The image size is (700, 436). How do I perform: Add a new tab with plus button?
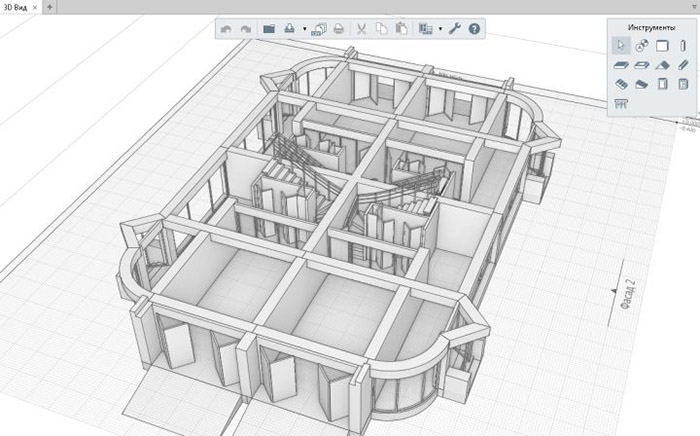(x=49, y=6)
